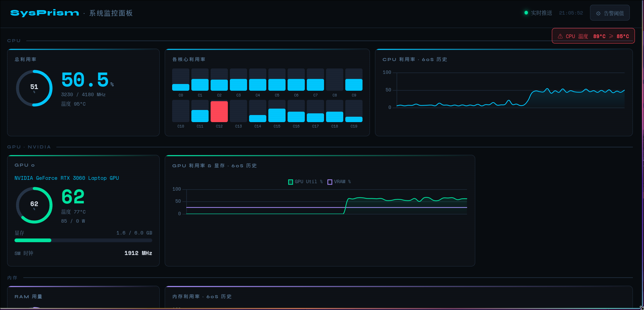The image size is (644, 310).
Task: Click the warning triangle in CPU temperature alert
Action: tap(560, 36)
